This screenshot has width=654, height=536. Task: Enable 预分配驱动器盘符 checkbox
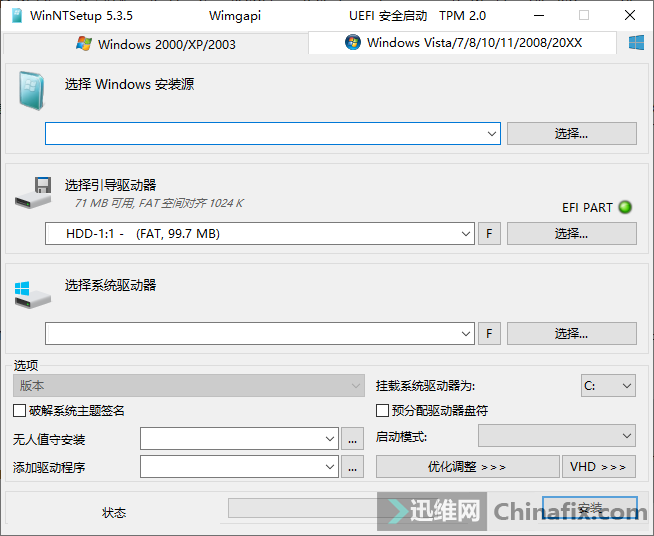(382, 410)
